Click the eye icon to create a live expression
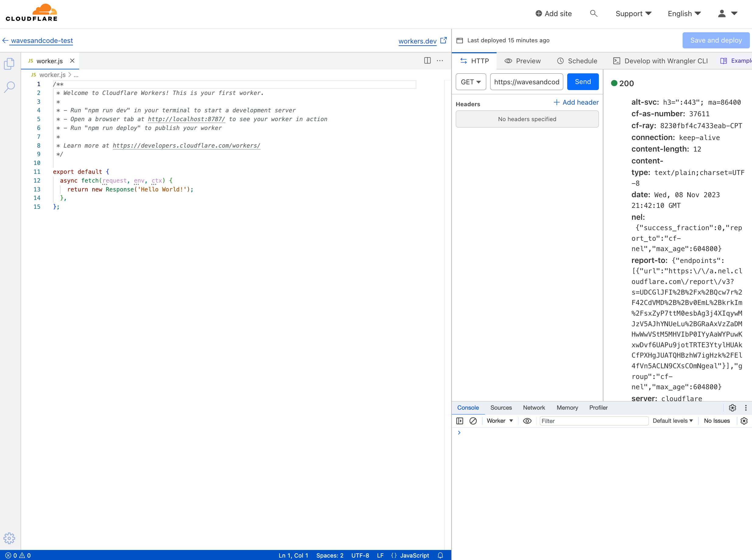Screen dimensions: 752x560 coord(527,421)
